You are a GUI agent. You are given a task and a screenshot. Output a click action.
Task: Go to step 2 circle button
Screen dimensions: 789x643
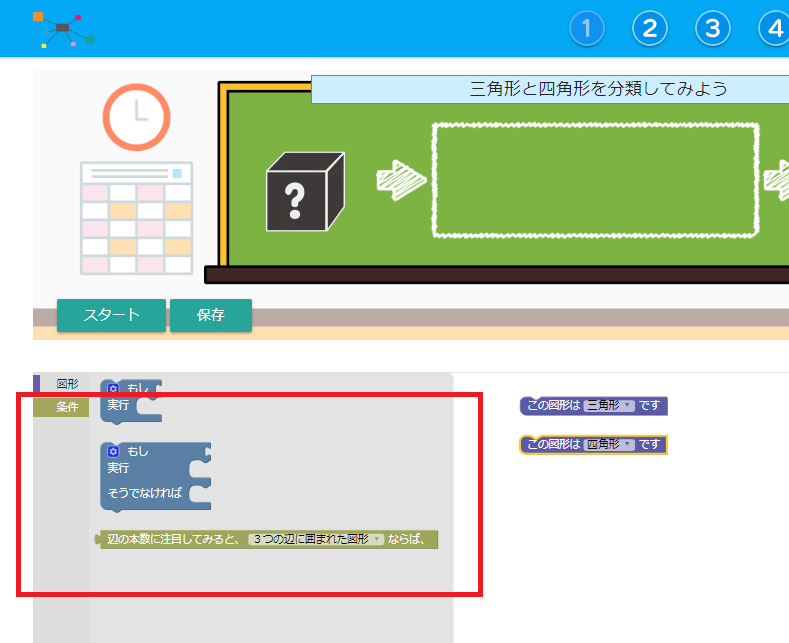click(650, 28)
